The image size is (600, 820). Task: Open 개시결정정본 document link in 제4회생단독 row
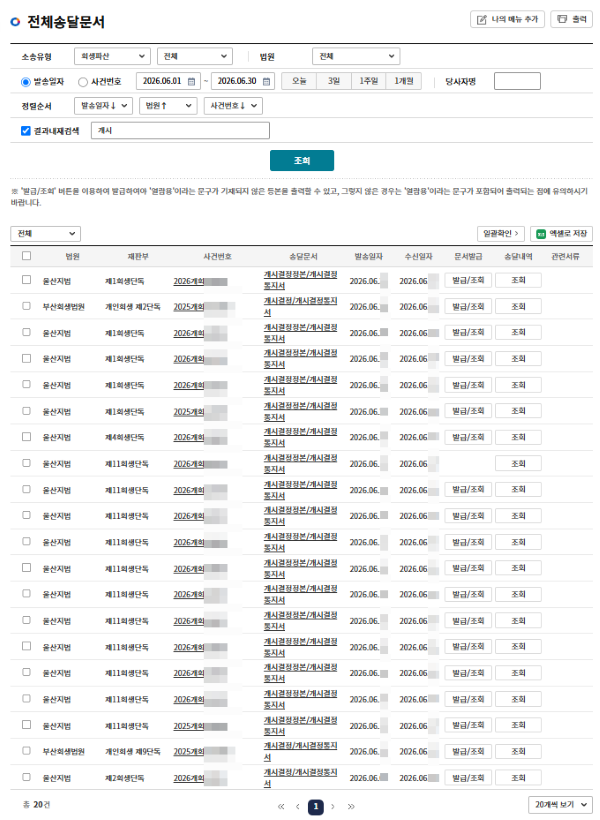300,437
